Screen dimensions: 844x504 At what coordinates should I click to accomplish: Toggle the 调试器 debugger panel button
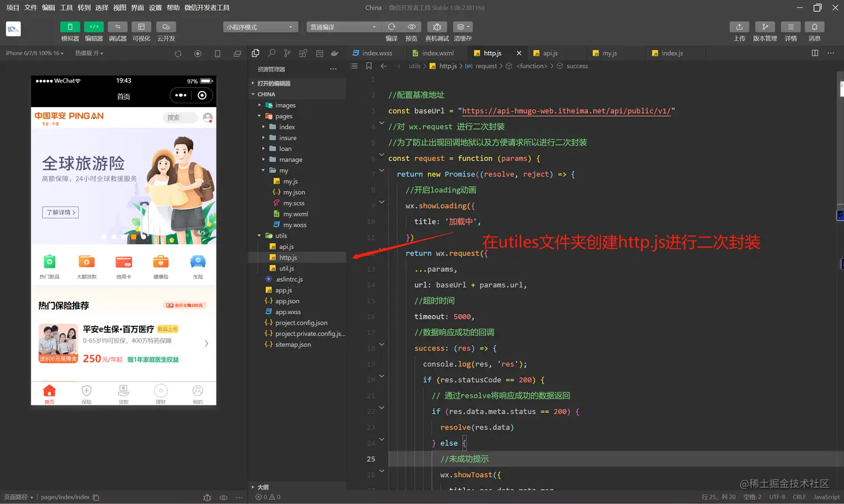[x=117, y=27]
